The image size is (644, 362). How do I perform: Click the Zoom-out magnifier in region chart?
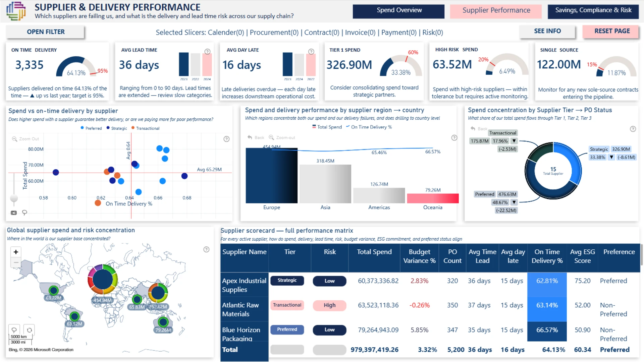click(x=271, y=137)
